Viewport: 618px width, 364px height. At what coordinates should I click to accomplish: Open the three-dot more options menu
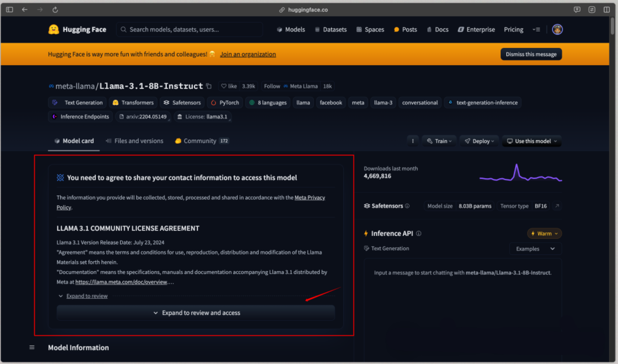click(413, 141)
